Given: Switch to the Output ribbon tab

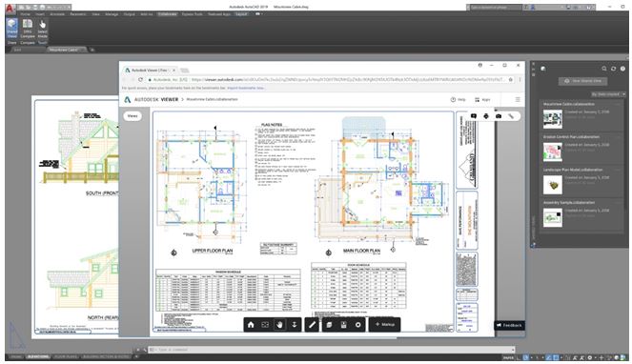Looking at the screenshot, I should [x=129, y=14].
